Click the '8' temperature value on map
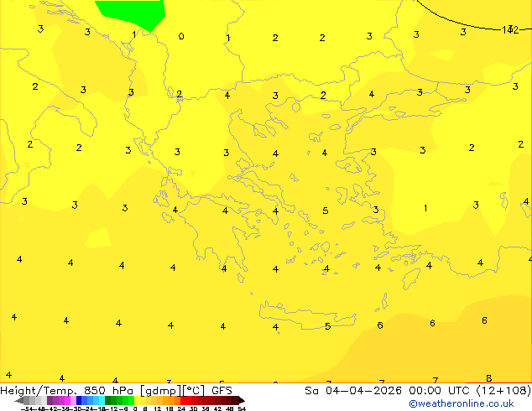The image size is (532, 411). tap(488, 377)
